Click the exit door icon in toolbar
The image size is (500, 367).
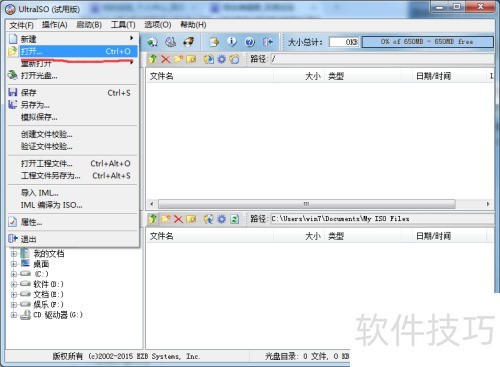[268, 42]
